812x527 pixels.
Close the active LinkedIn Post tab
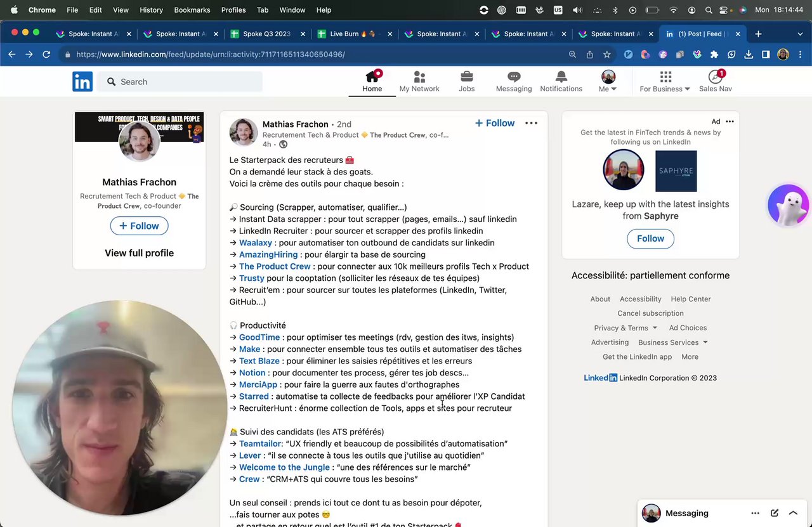tap(738, 34)
